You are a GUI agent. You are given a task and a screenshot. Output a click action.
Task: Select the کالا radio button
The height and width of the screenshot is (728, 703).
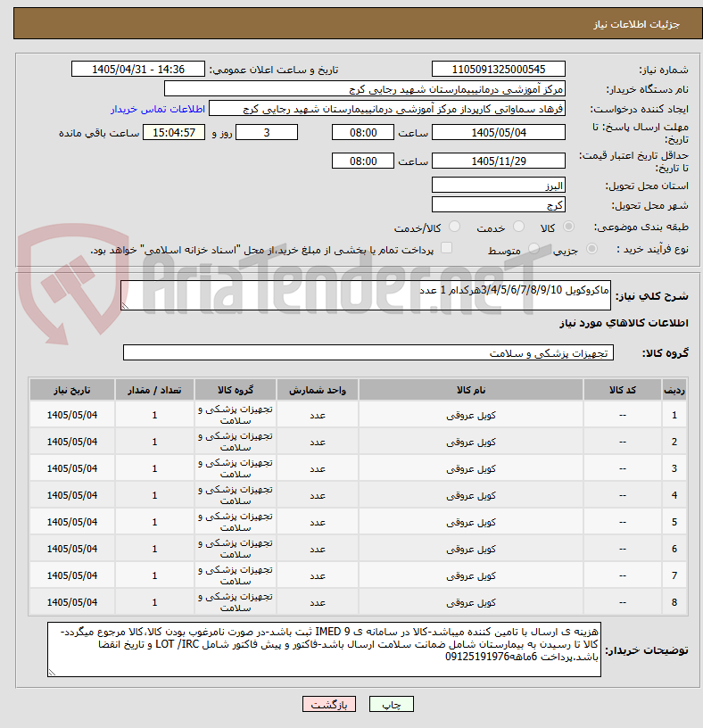tap(568, 227)
